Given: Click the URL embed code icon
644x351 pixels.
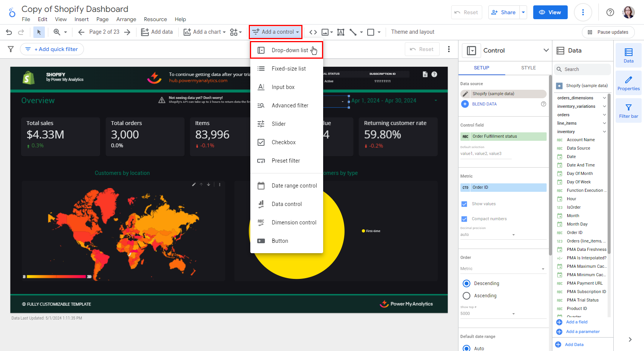Looking at the screenshot, I should [x=313, y=32].
